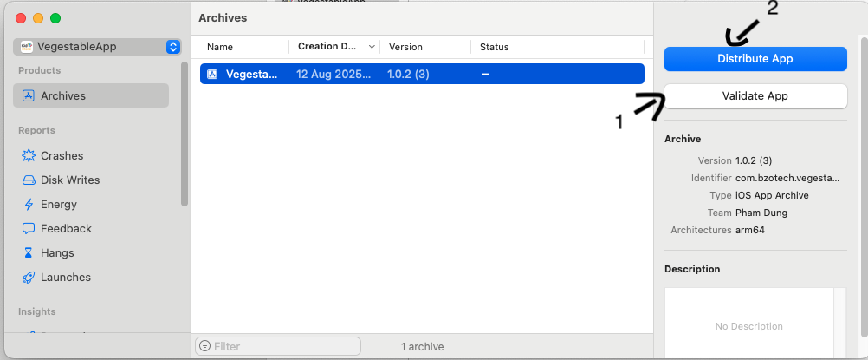Click the Validate App button
Screen dimensions: 868x360
[755, 96]
